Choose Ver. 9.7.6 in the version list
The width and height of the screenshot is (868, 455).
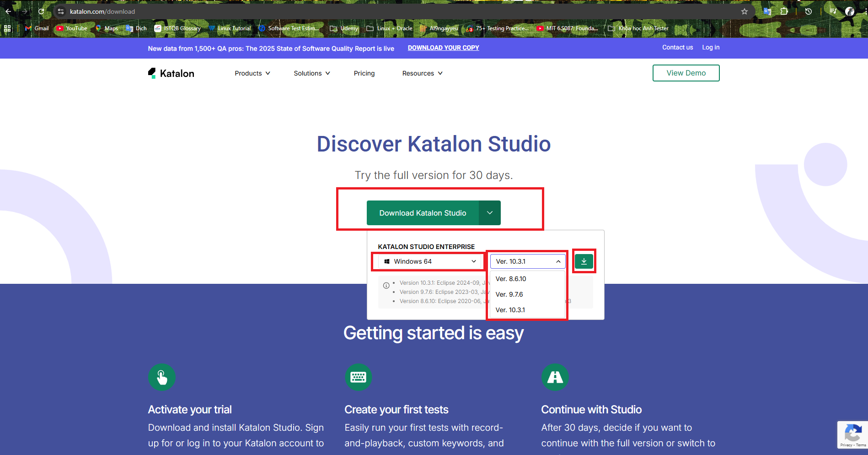[x=509, y=294]
